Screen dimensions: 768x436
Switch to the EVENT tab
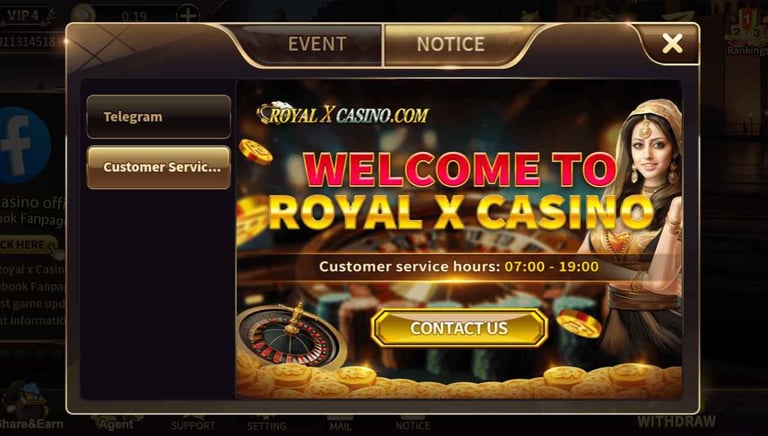[x=316, y=44]
